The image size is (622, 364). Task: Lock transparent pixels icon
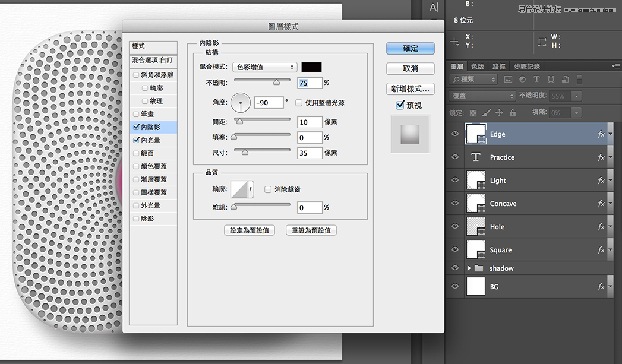pos(473,113)
